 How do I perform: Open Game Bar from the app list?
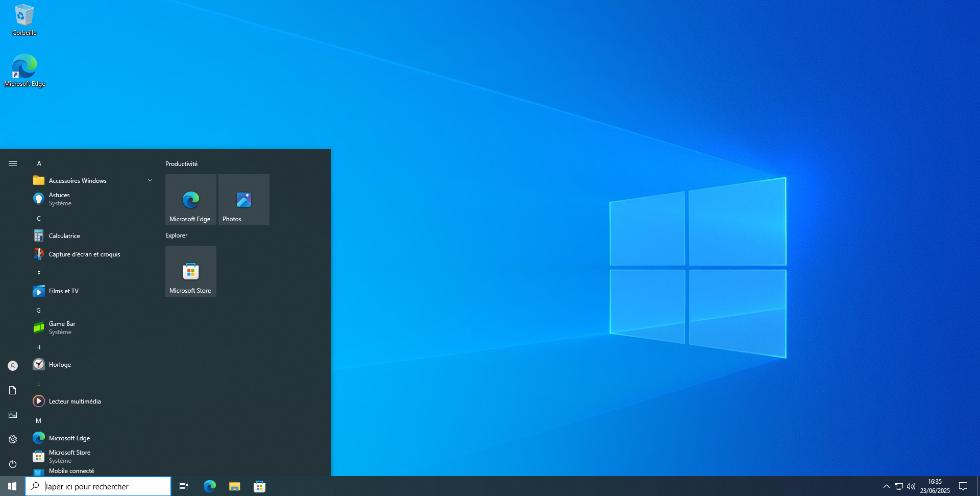93,327
